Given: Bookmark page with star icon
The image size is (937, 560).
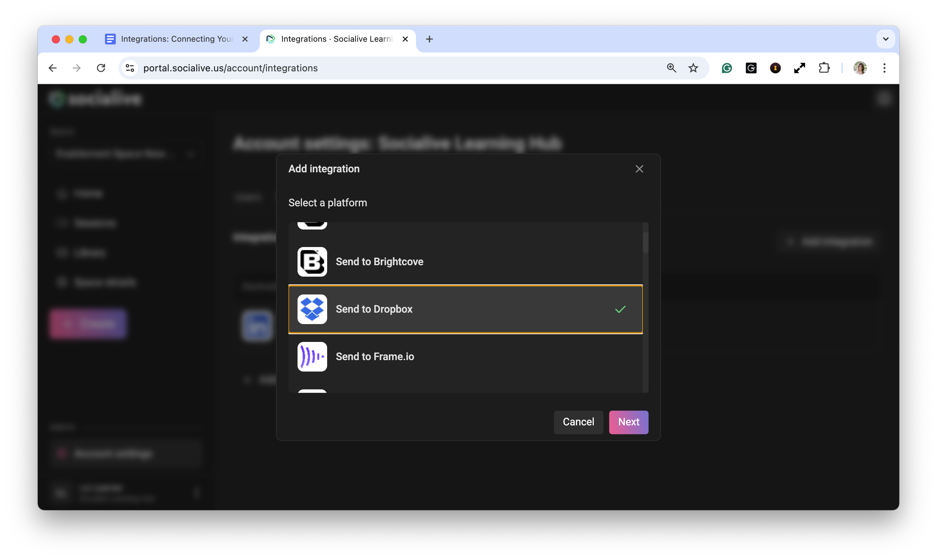Looking at the screenshot, I should (693, 68).
